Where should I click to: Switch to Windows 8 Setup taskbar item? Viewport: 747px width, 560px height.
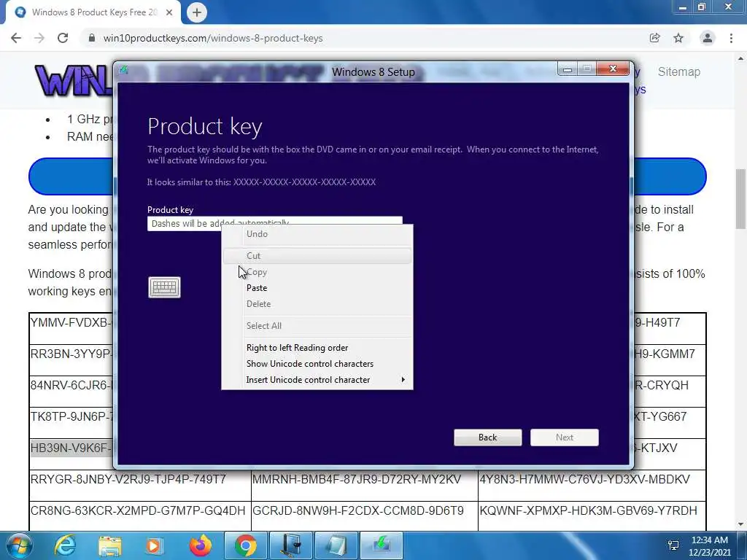pos(381,545)
